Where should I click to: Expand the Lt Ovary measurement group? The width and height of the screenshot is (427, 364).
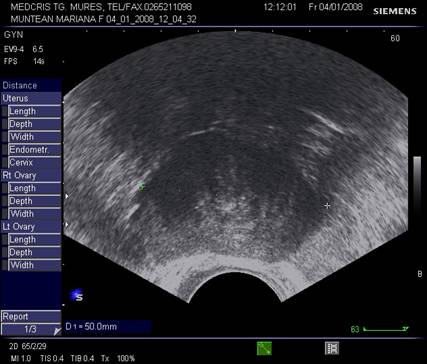click(31, 227)
